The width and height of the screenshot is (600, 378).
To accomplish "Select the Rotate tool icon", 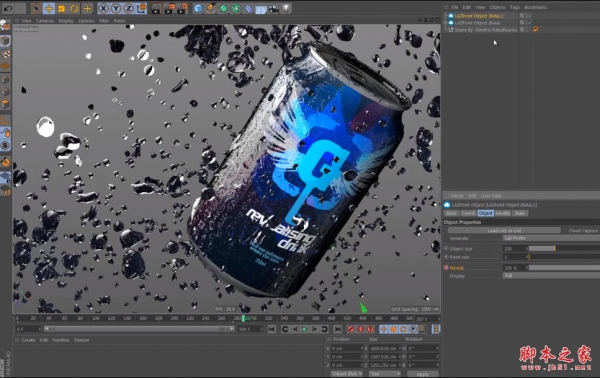I will [74, 8].
